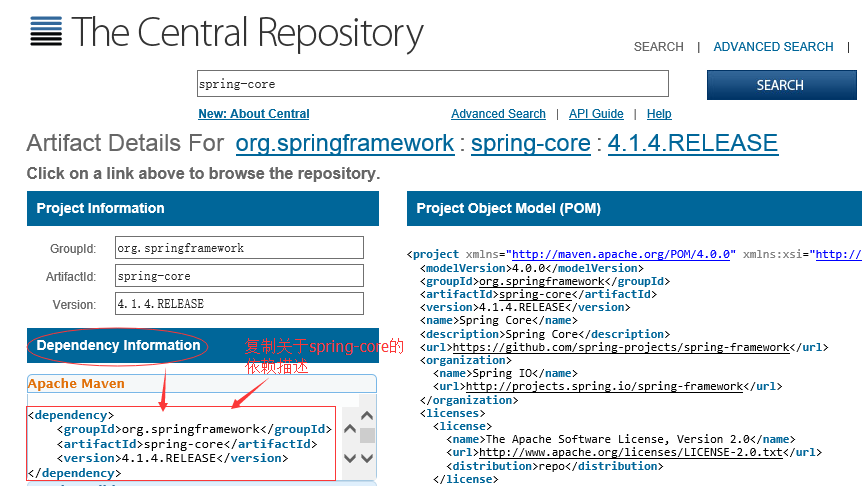Select the Project Object Model (POM) header
862x486 pixels.
634,208
